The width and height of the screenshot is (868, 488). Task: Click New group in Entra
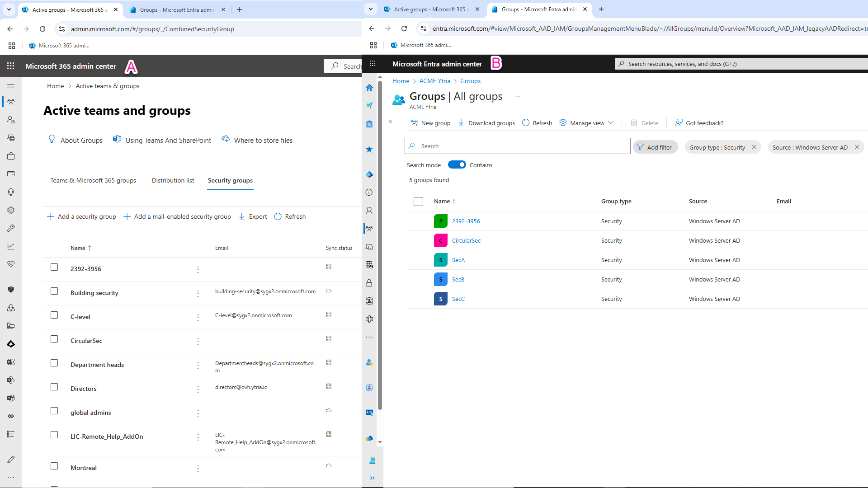(x=430, y=123)
